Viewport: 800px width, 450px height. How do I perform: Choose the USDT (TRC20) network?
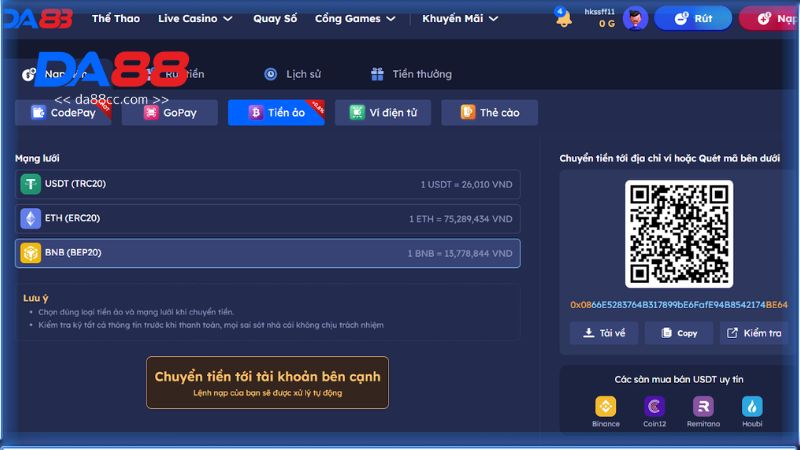point(268,184)
